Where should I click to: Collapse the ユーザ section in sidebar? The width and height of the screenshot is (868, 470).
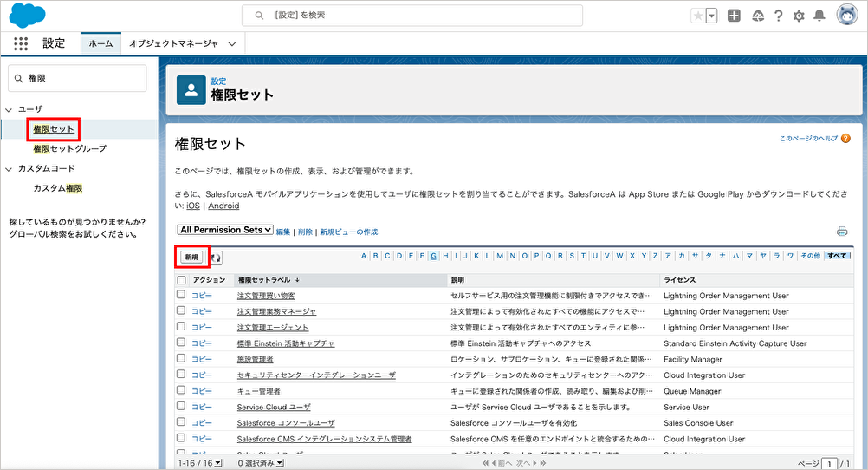tap(9, 110)
